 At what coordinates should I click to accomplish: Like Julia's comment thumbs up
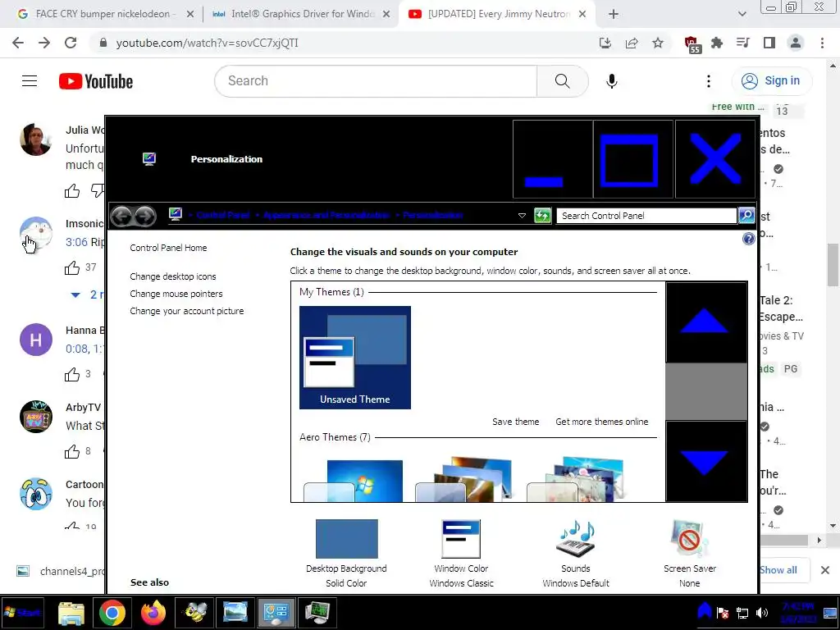click(x=72, y=190)
